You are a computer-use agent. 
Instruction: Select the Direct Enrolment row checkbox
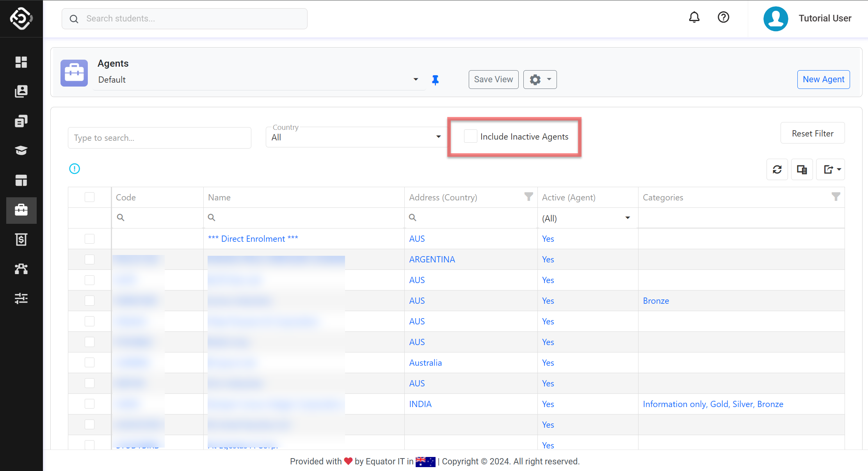point(90,239)
